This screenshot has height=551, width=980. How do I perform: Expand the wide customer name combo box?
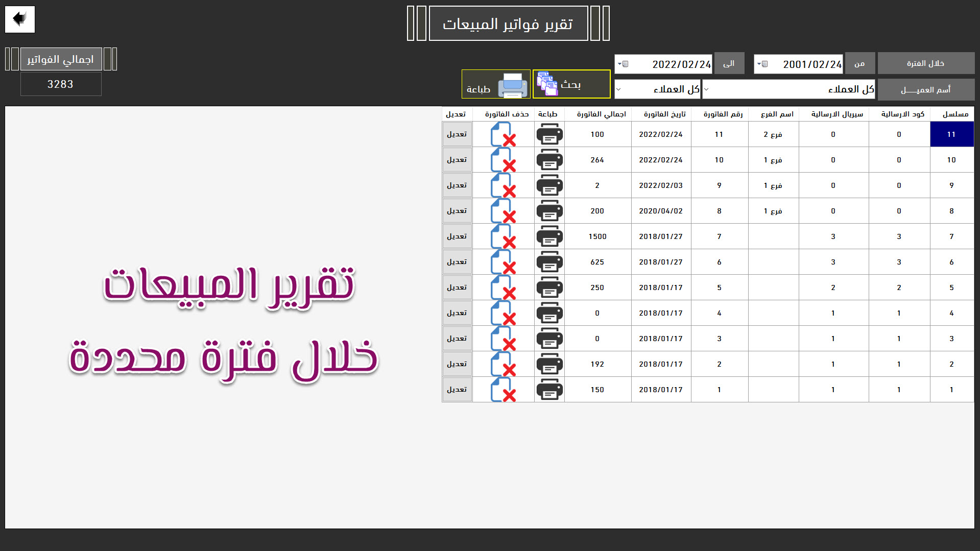point(706,89)
